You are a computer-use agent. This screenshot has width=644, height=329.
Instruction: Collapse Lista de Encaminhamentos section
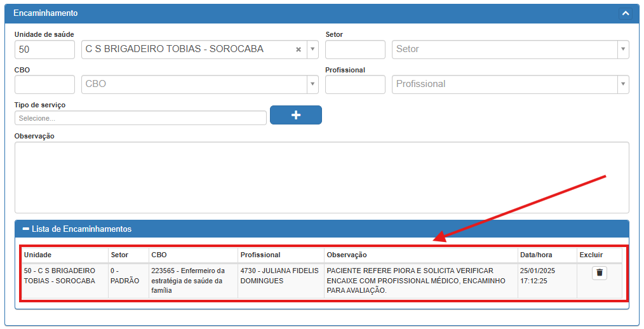coord(26,229)
